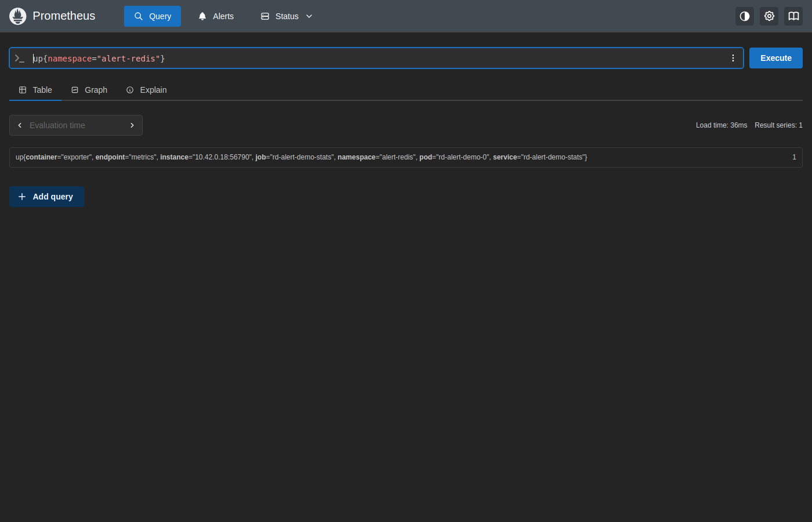
Task: Click the server icon beside Status
Action: (x=265, y=16)
